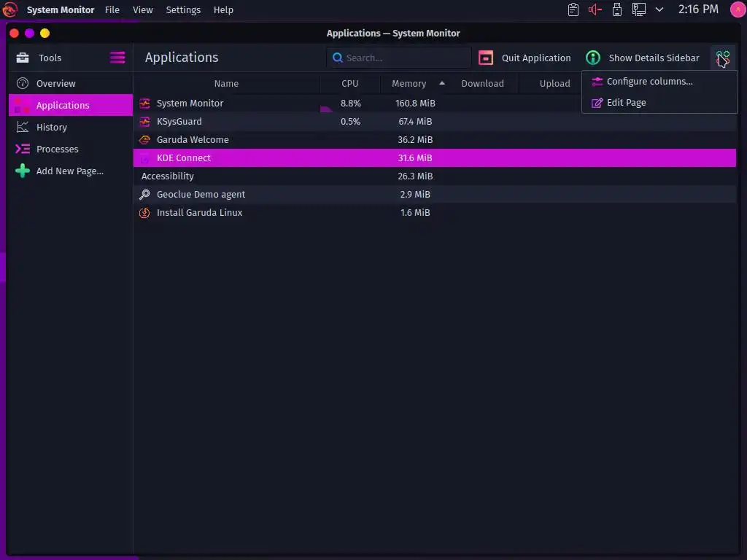This screenshot has height=560, width=747.
Task: Toggle the page options menu button
Action: (x=723, y=58)
